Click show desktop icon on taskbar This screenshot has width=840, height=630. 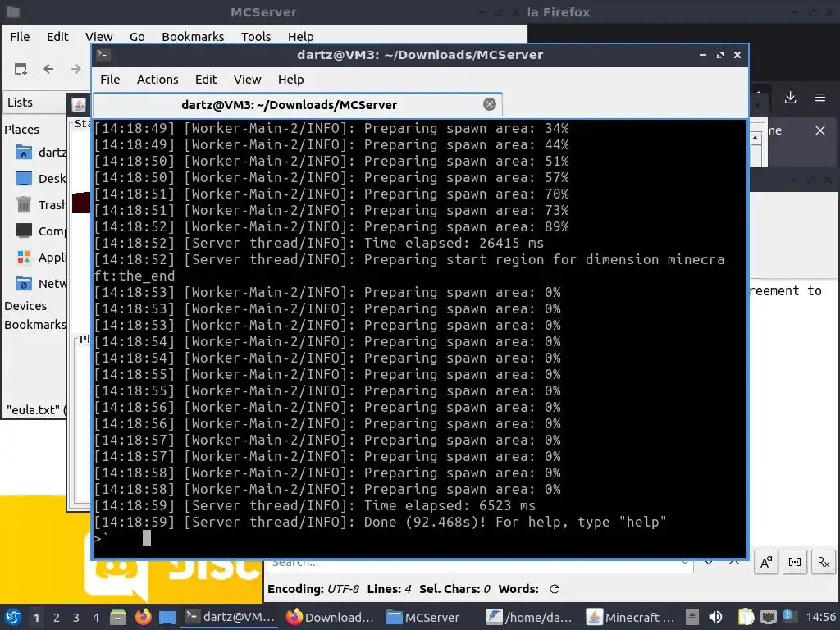(x=167, y=617)
